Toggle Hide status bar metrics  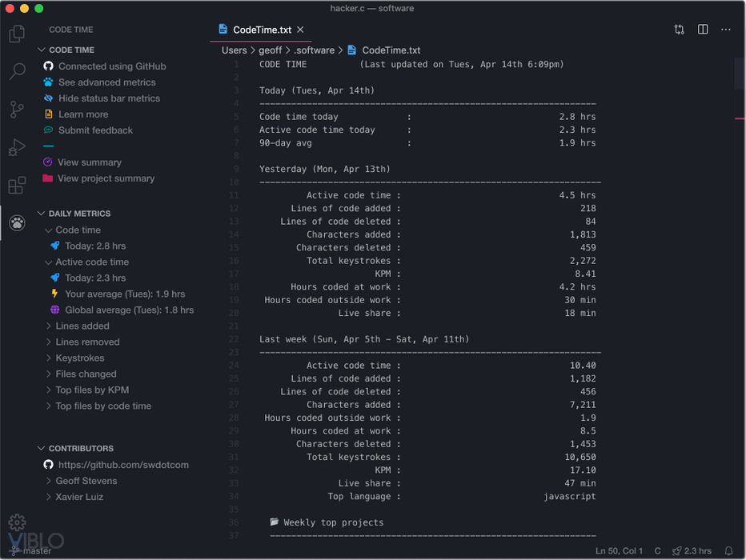pyautogui.click(x=109, y=98)
